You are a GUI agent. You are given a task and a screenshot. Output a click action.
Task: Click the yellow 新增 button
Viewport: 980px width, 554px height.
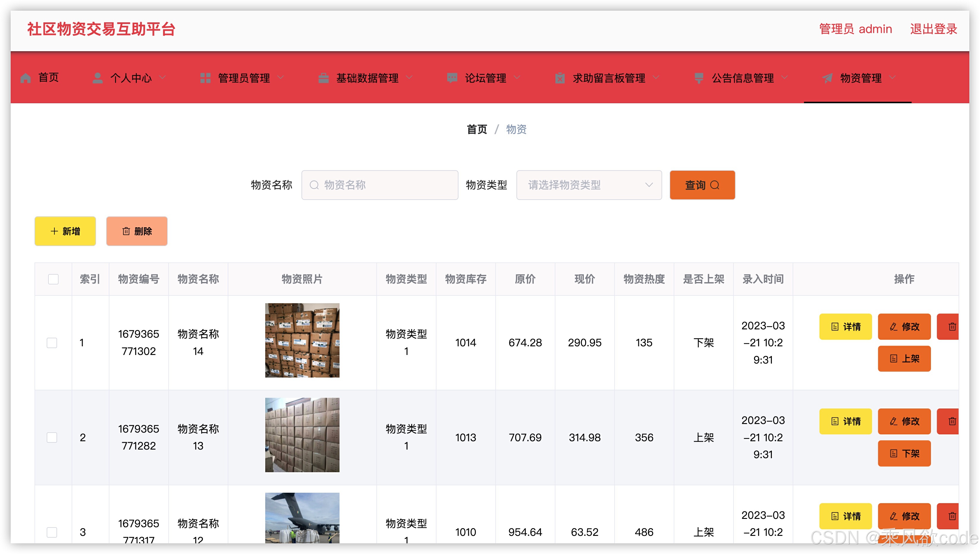tap(65, 231)
